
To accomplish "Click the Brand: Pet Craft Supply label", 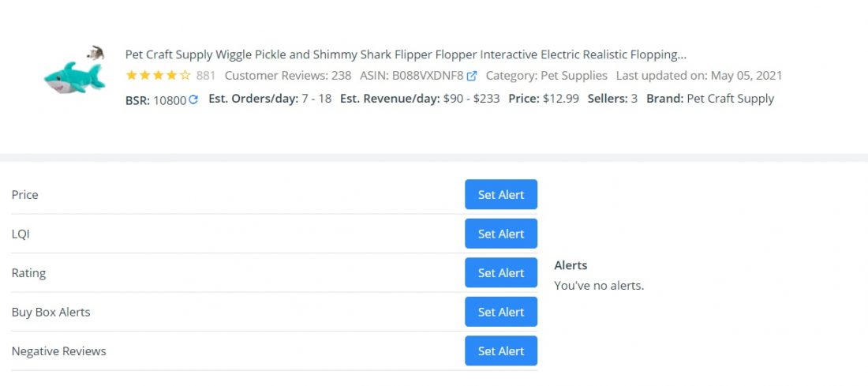I will (x=710, y=99).
